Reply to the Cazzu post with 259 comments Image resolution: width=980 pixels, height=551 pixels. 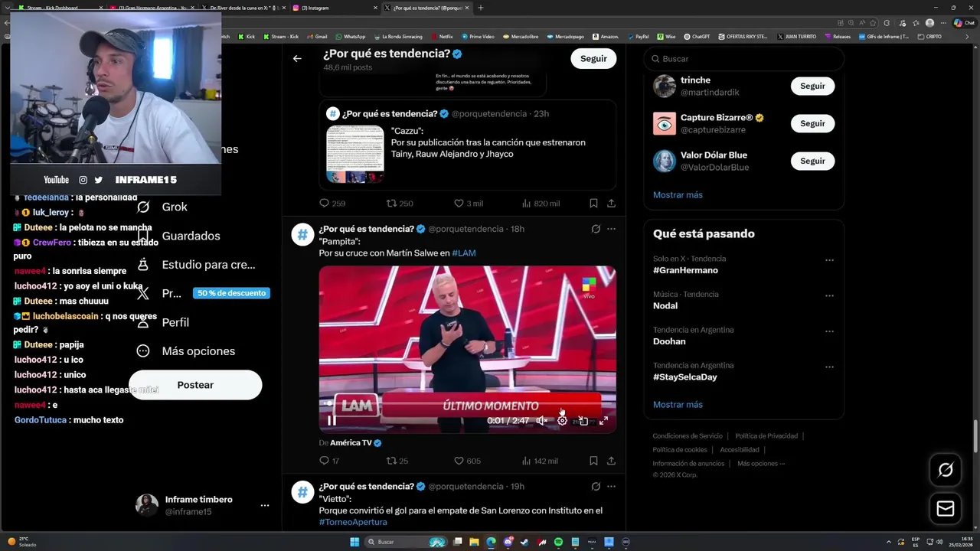(332, 204)
